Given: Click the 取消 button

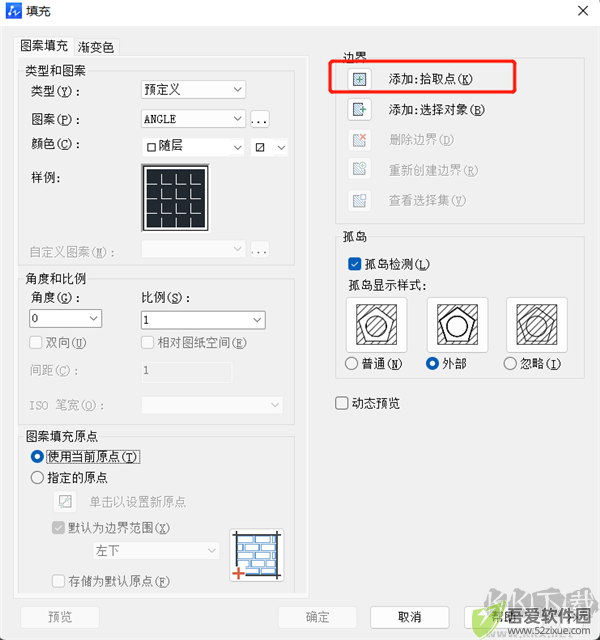Looking at the screenshot, I should tap(409, 617).
